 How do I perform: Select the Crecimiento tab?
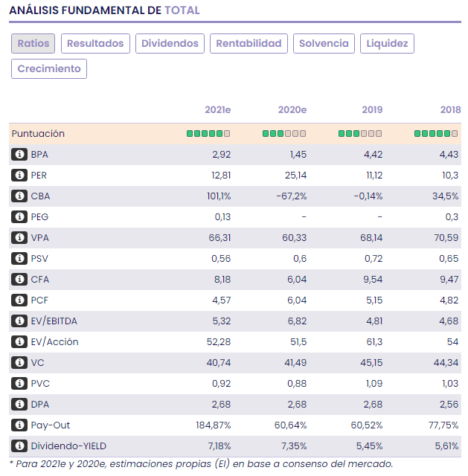pos(49,68)
